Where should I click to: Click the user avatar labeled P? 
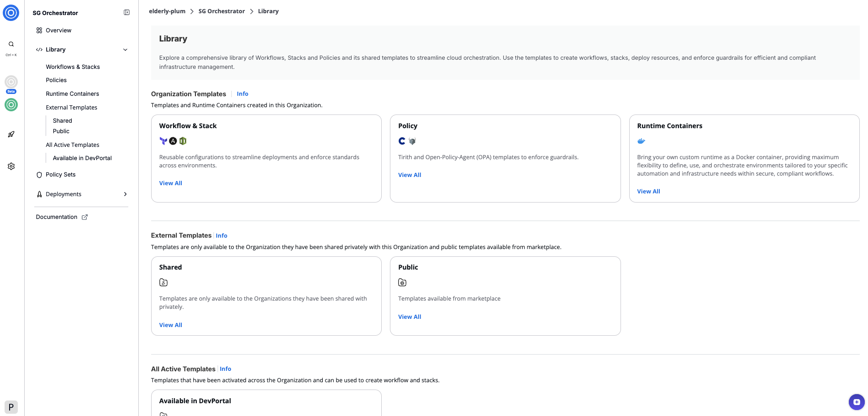click(x=11, y=407)
